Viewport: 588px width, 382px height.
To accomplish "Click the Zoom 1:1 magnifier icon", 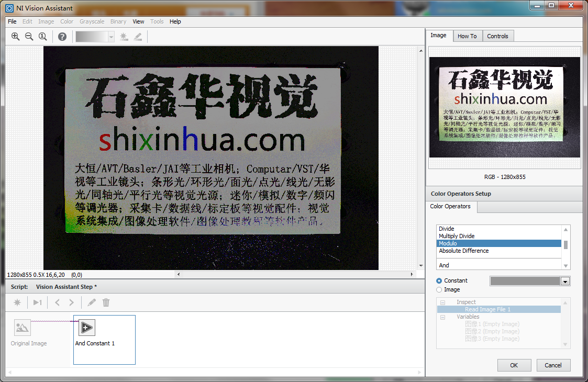I will [x=43, y=36].
